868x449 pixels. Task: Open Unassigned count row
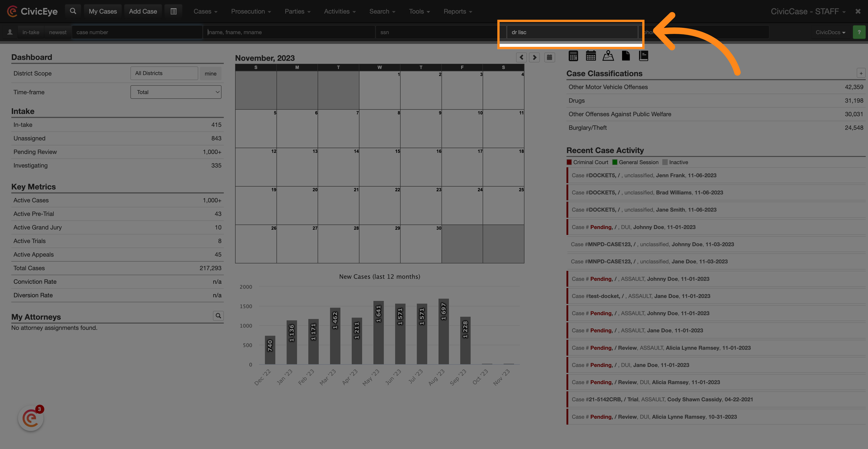[x=117, y=138]
